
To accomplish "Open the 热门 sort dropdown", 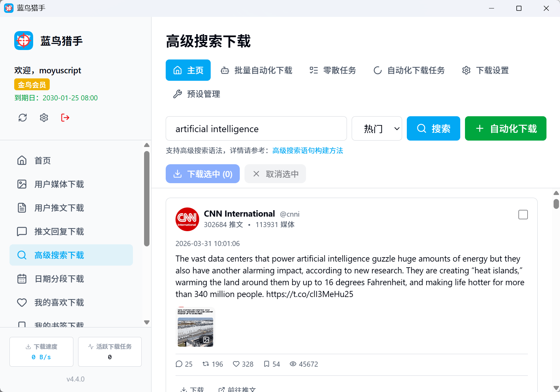I will click(377, 128).
